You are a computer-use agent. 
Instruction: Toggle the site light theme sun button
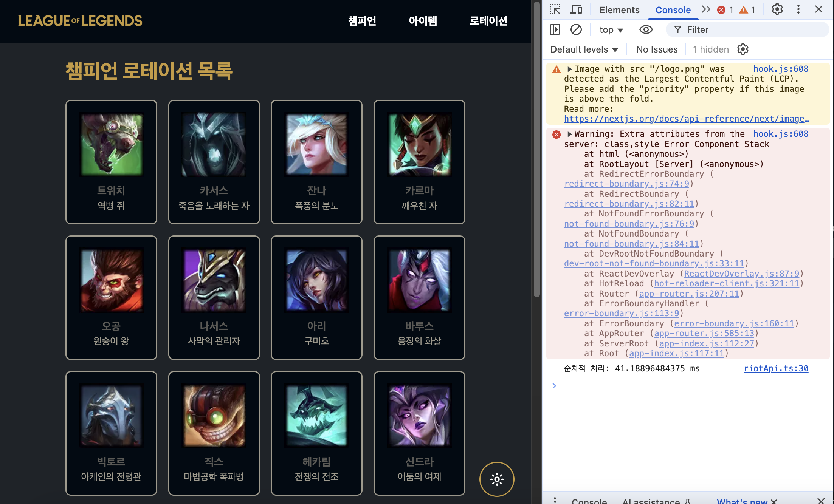pyautogui.click(x=497, y=479)
